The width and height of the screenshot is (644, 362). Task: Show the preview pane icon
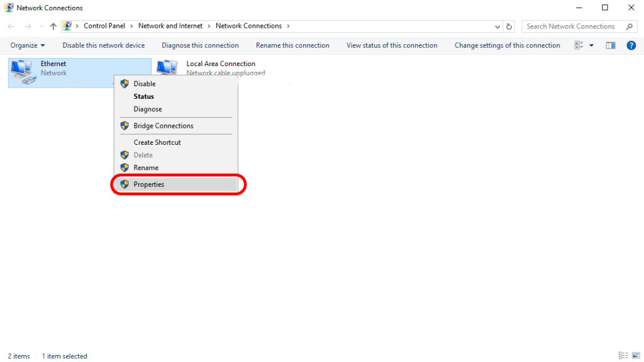tap(610, 45)
